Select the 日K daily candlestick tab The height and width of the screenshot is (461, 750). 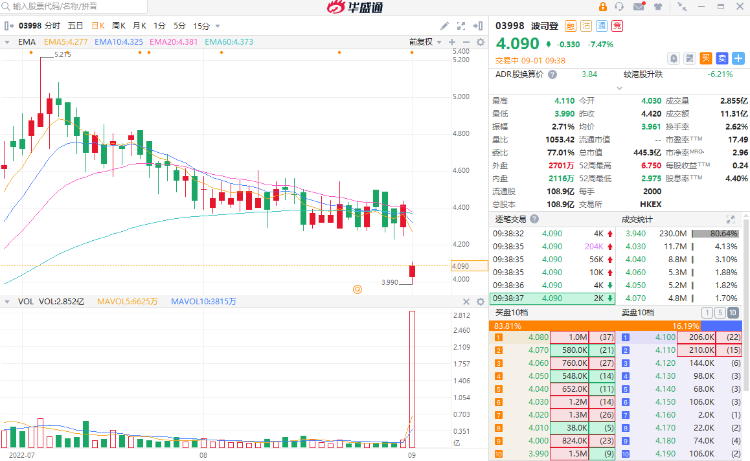pos(98,26)
